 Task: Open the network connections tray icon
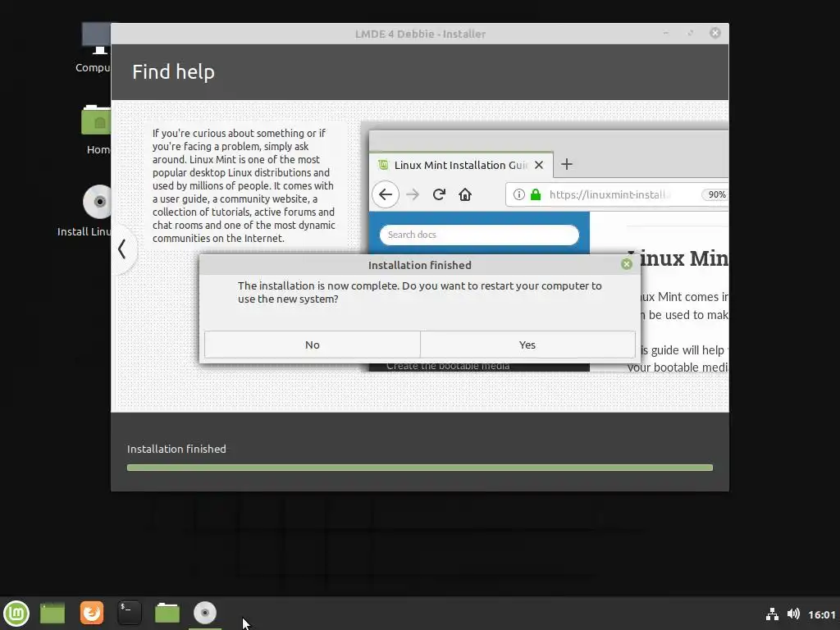772,614
